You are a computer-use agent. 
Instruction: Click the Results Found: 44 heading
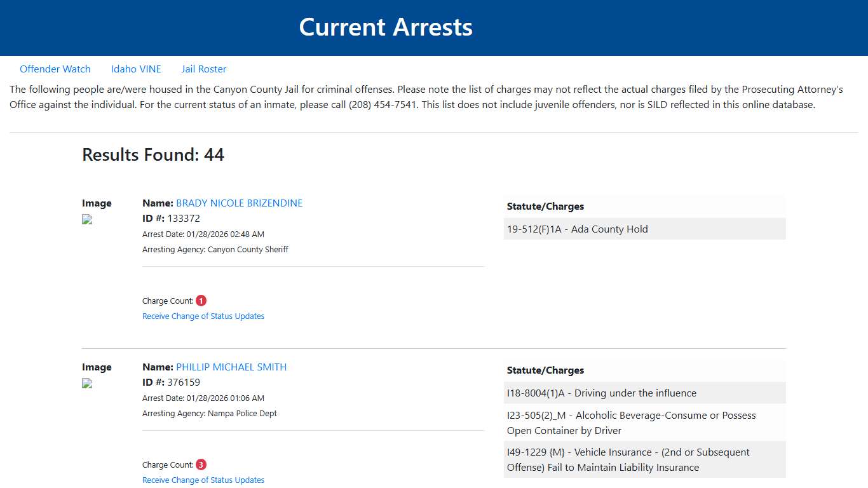[x=153, y=154]
